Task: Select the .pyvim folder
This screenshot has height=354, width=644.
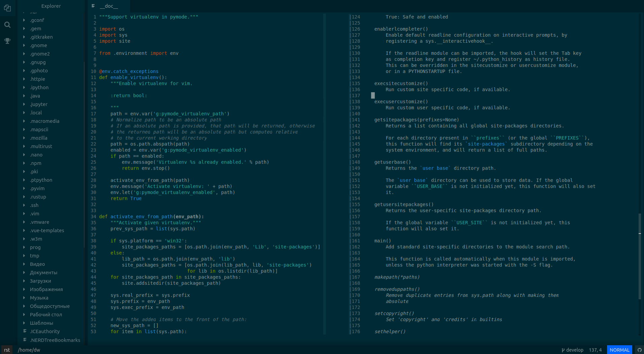Action: tap(37, 188)
